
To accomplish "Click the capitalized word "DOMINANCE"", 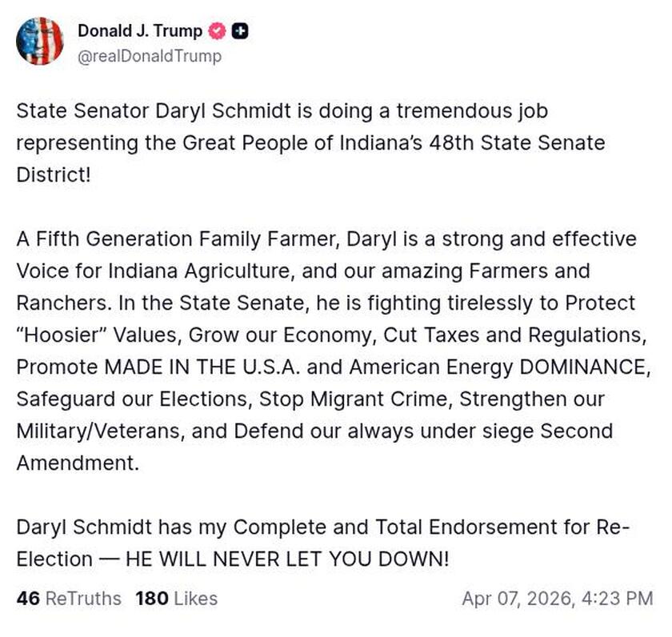I will coord(582,367).
